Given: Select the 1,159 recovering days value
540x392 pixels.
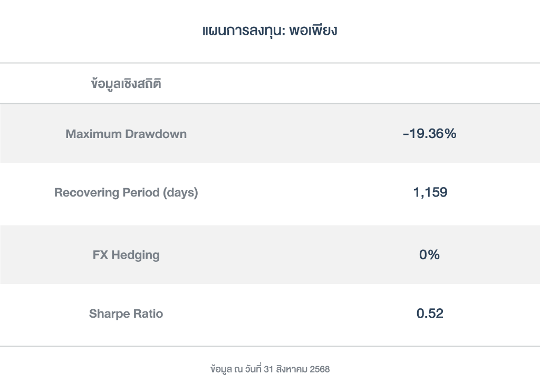Looking at the screenshot, I should pos(430,193).
